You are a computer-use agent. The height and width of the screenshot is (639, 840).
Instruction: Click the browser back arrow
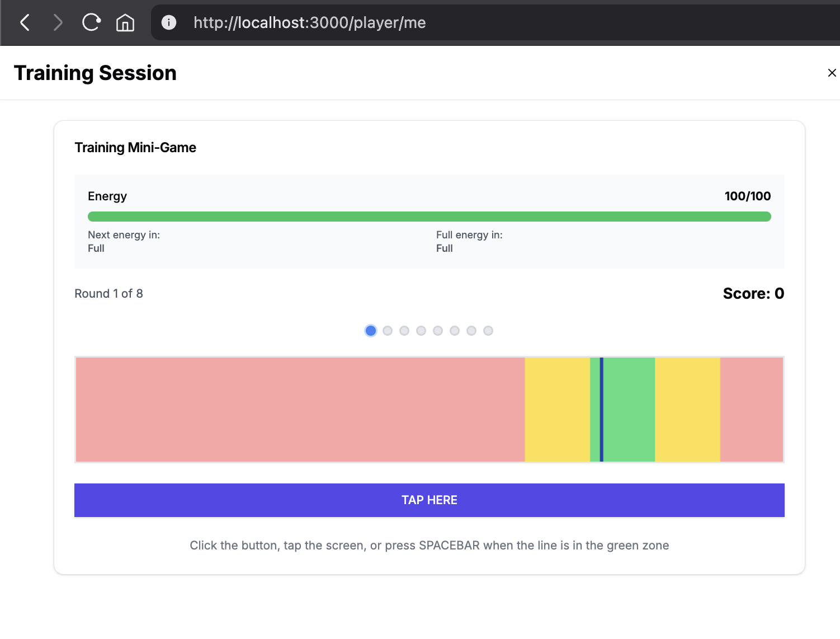click(25, 23)
